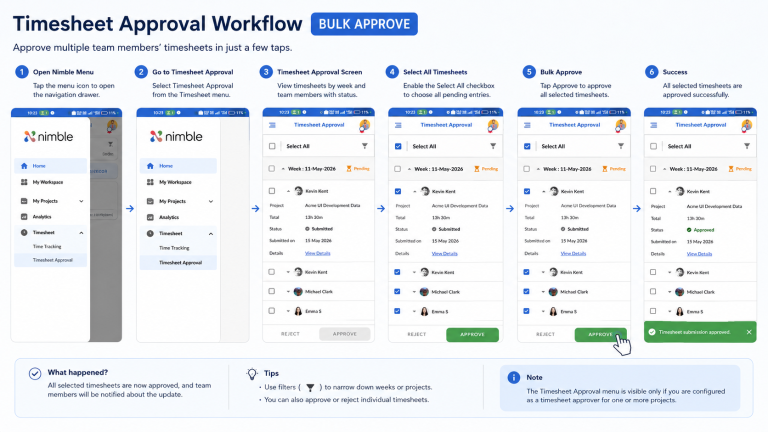Click the BULK APPROVE badge in title
Viewport: 768px width, 432px height.
click(364, 24)
